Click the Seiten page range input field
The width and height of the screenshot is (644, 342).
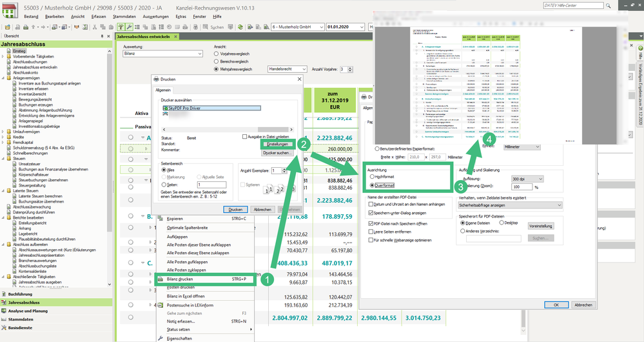pos(211,185)
